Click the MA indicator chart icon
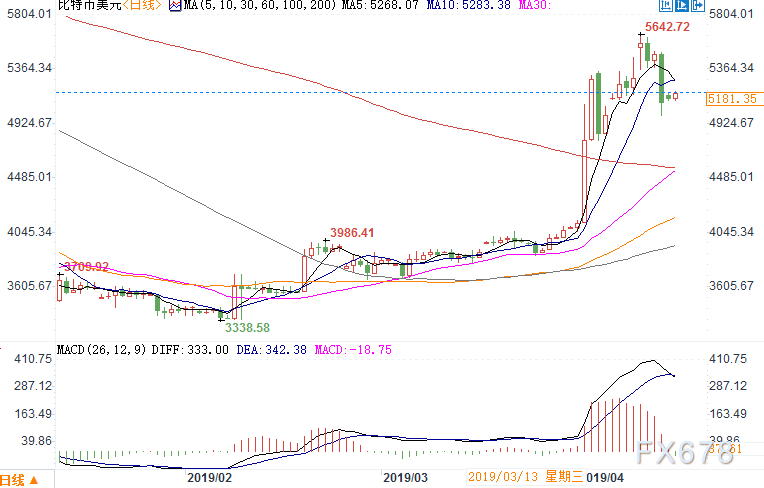The image size is (764, 488). pos(175,5)
